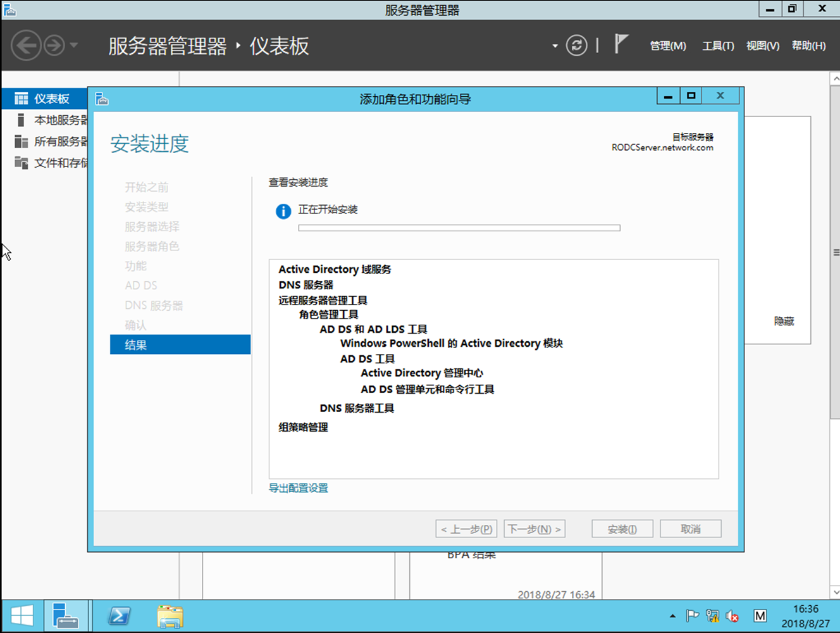Click 'AD DS 管理单元和命令行工具' entry
Screen dimensions: 840x633
pos(428,389)
